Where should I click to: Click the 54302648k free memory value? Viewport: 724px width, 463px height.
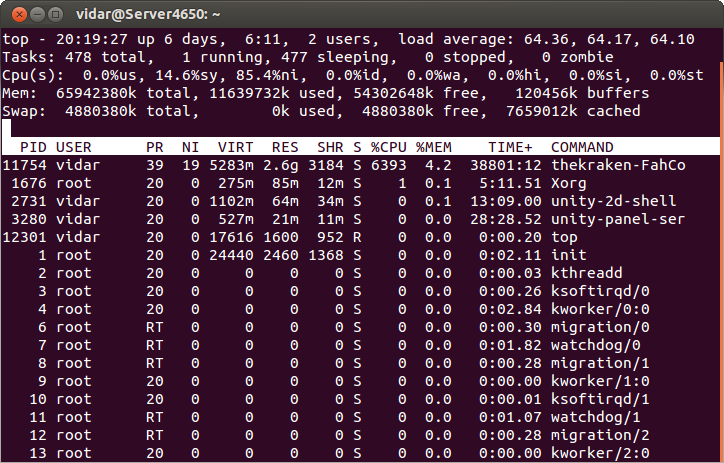pyautogui.click(x=393, y=93)
